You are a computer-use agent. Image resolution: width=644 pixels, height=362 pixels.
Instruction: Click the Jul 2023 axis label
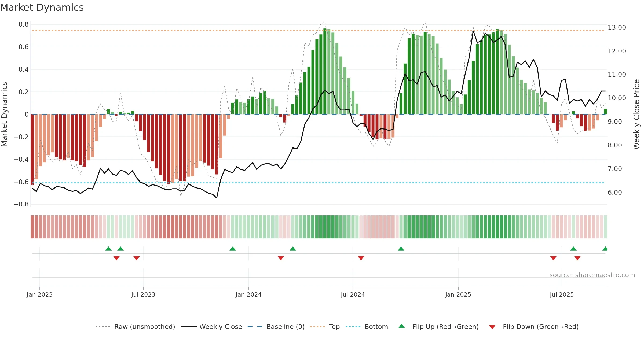[x=143, y=294]
